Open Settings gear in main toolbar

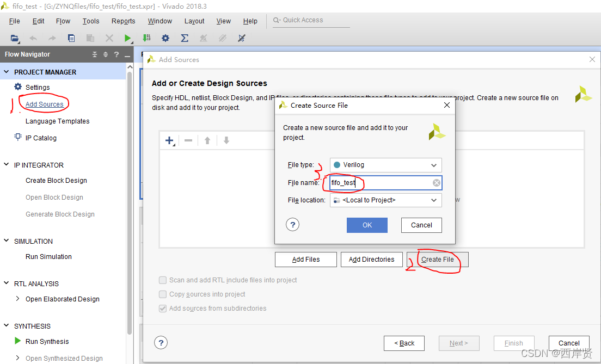[165, 38]
